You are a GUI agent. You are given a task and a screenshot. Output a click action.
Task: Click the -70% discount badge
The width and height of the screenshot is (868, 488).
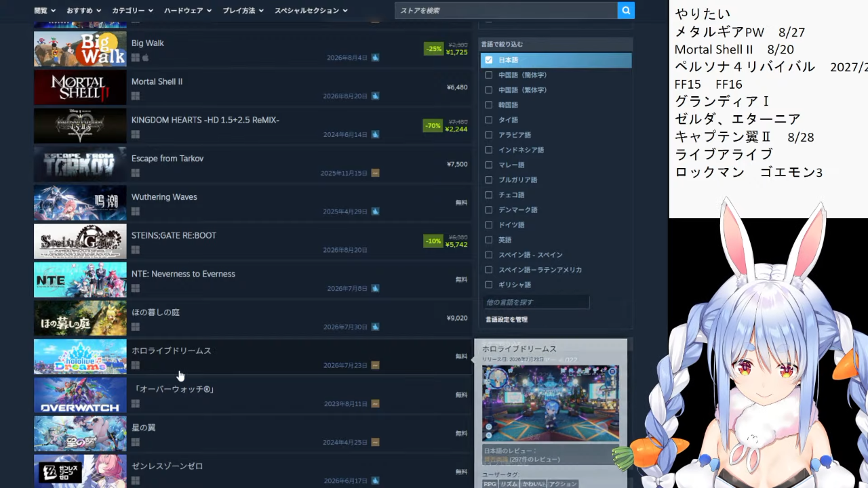click(433, 126)
